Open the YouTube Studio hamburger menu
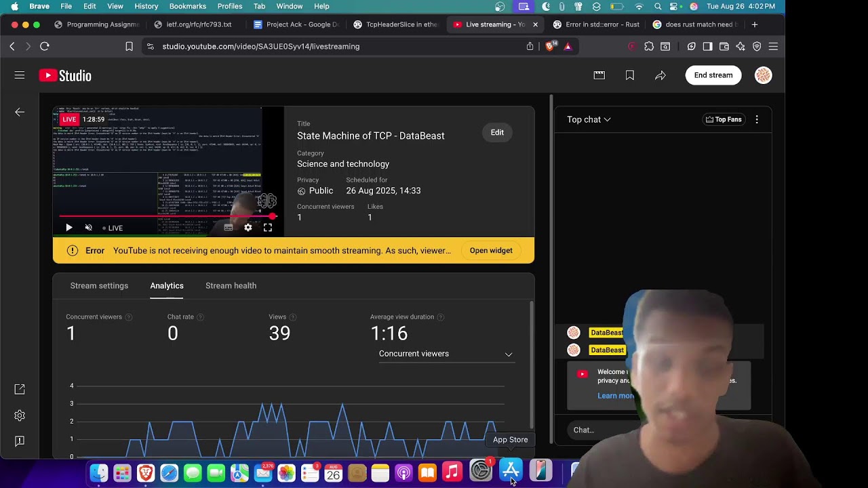Viewport: 868px width, 488px height. [x=20, y=75]
